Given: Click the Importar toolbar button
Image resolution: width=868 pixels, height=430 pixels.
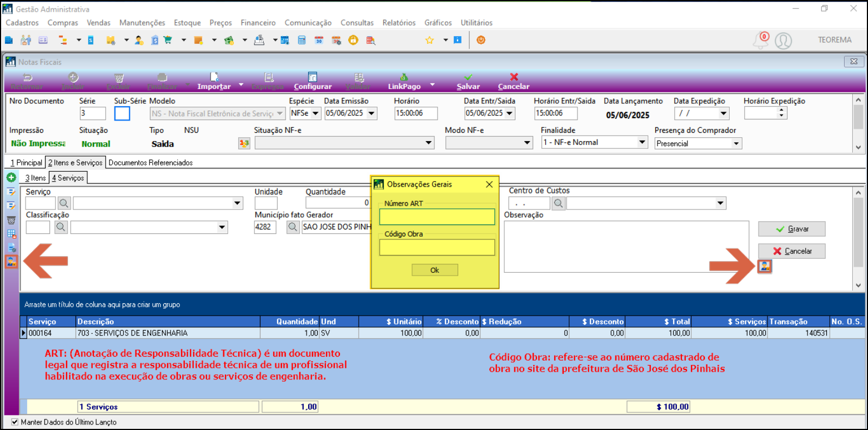Looking at the screenshot, I should (x=214, y=81).
